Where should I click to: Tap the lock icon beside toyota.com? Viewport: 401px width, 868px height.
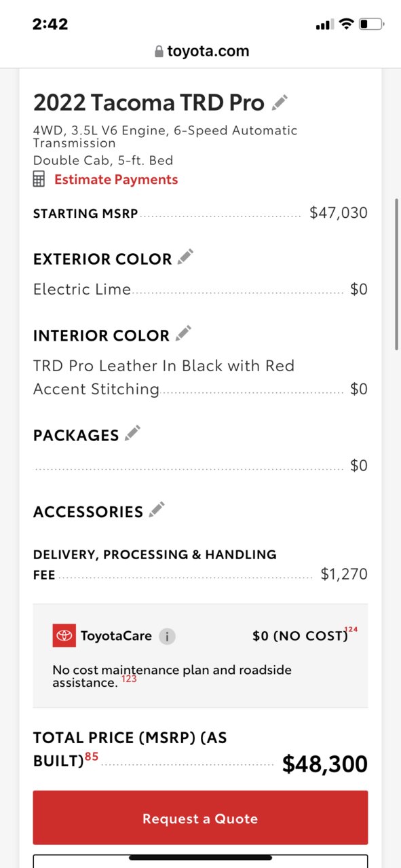click(159, 52)
